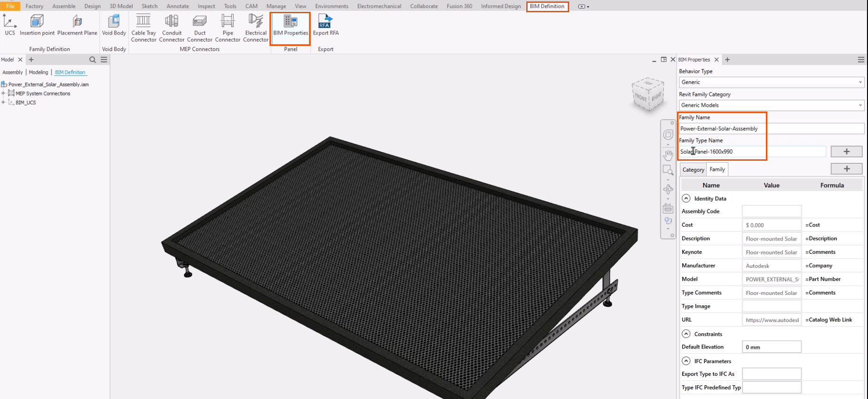Add new Family Type Name with plus
Viewport: 868px width, 399px height.
pos(846,152)
